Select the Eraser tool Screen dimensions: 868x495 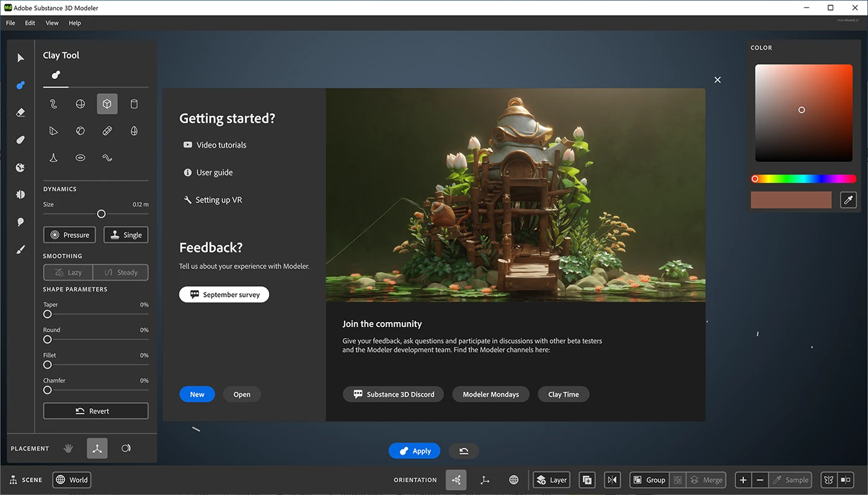20,112
